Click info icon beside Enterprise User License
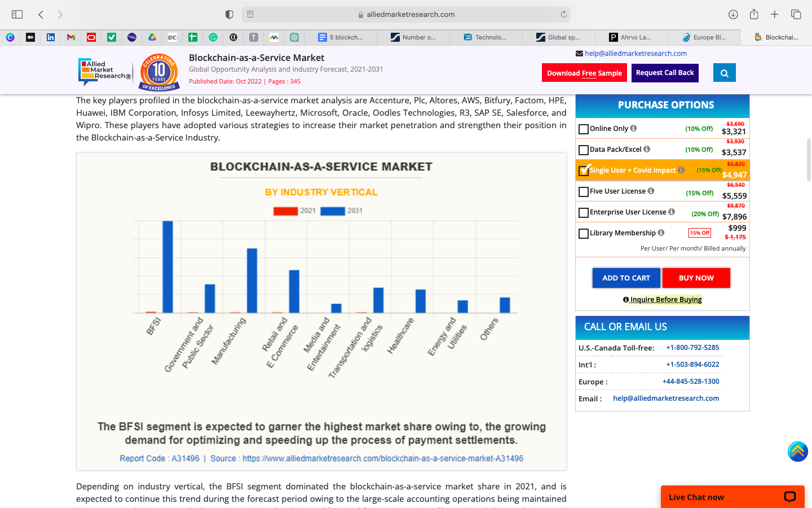 [672, 212]
